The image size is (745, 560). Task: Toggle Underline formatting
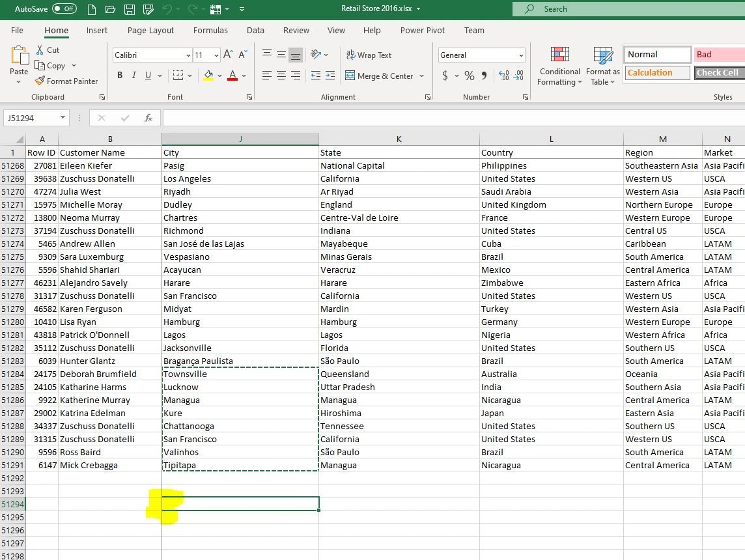tap(147, 76)
